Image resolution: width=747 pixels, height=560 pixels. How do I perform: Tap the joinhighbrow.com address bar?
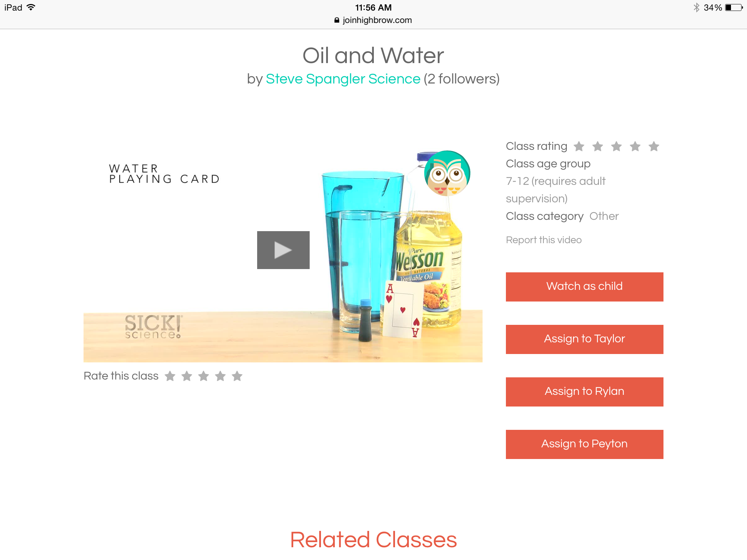[373, 20]
